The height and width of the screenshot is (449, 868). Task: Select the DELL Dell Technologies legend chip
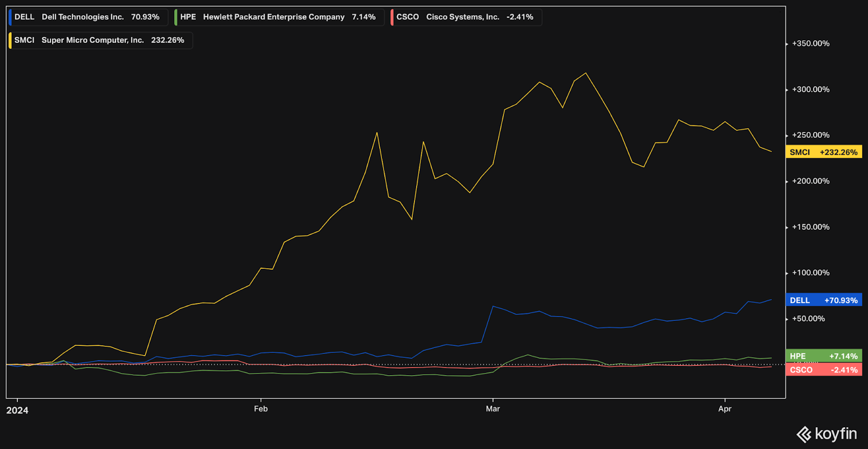[x=88, y=17]
